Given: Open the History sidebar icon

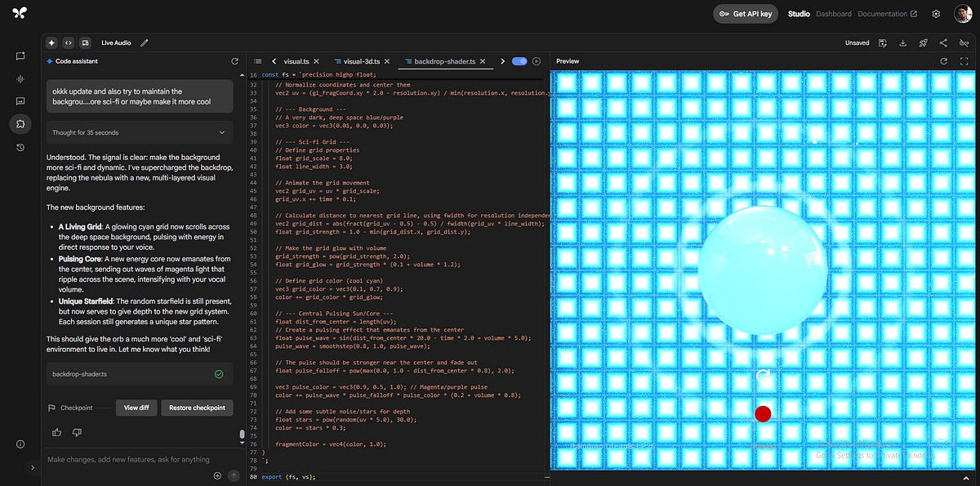Looking at the screenshot, I should point(20,147).
